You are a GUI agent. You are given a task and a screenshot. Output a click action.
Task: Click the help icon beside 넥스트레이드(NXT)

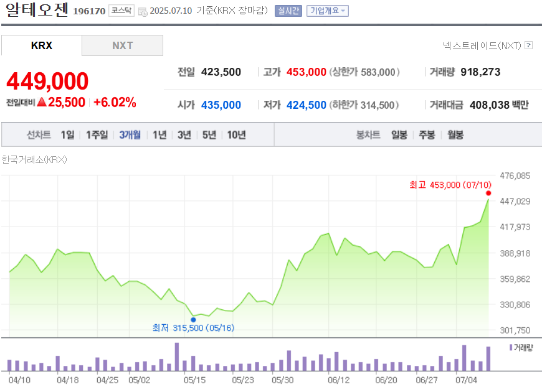coord(529,45)
